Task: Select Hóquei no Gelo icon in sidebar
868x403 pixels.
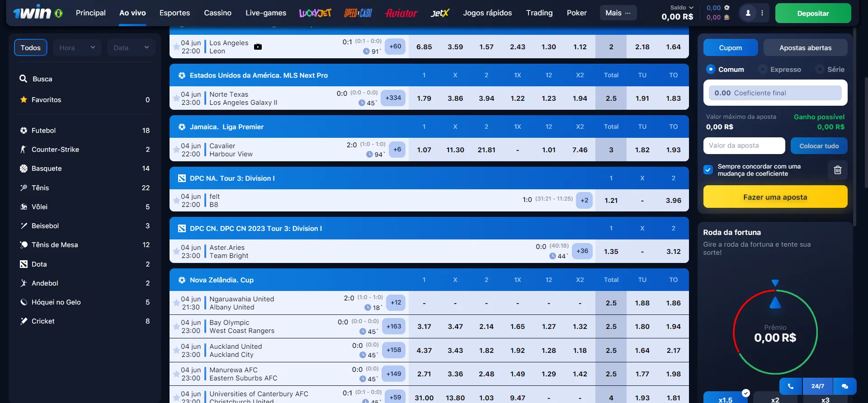Action: 24,302
